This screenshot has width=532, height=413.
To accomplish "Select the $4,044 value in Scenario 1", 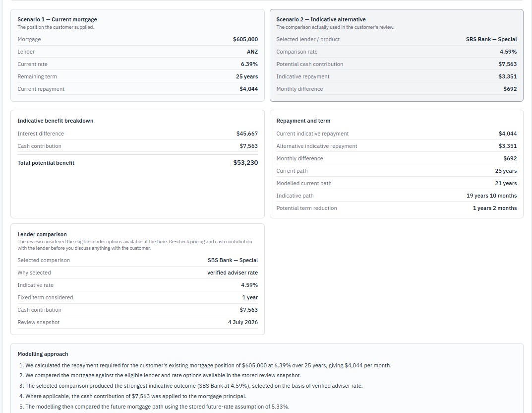I will tap(248, 89).
